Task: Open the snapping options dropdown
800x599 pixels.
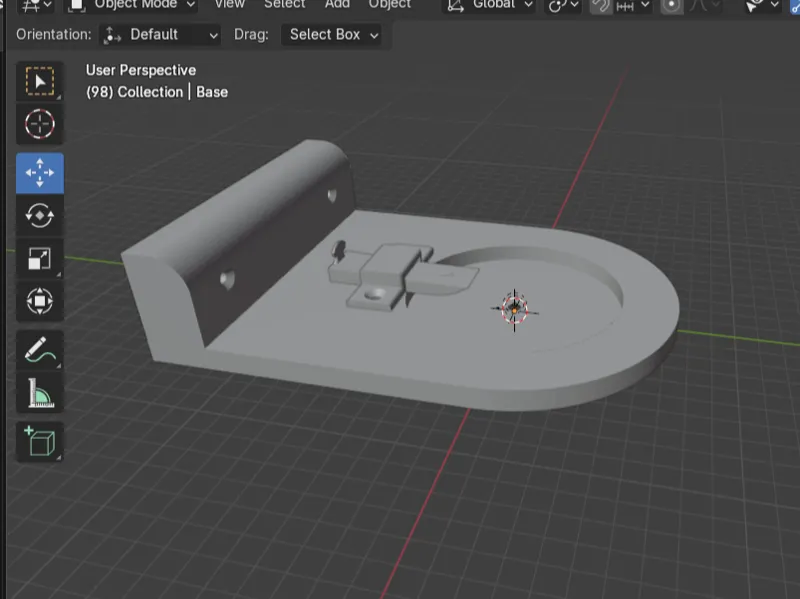Action: pos(633,5)
